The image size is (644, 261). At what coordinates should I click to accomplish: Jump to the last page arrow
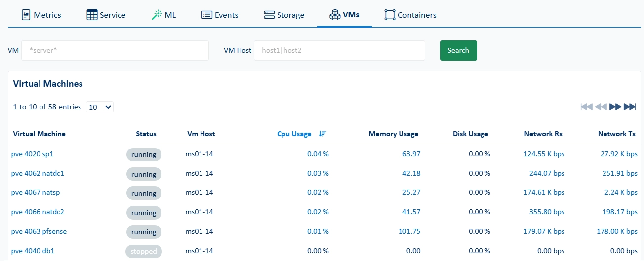point(630,107)
